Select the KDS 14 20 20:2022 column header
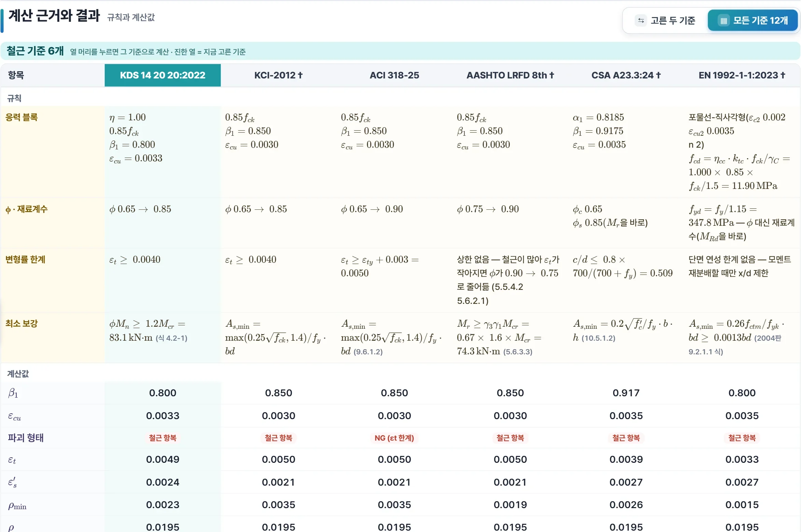Screen dimensions: 801x532 coord(163,75)
